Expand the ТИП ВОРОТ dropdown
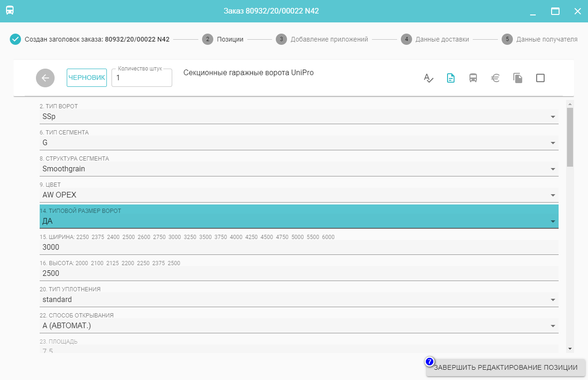This screenshot has height=380, width=588. [x=553, y=117]
